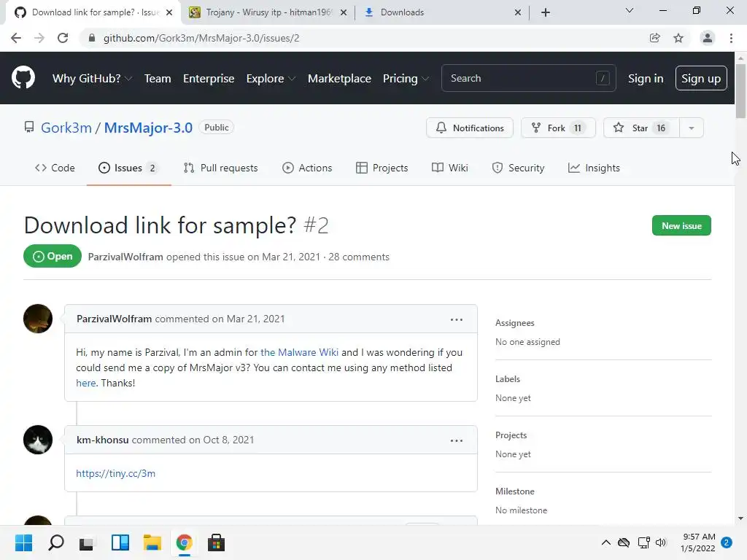Open Microsoft Store from the taskbar
The width and height of the screenshot is (747, 560).
pos(216,542)
